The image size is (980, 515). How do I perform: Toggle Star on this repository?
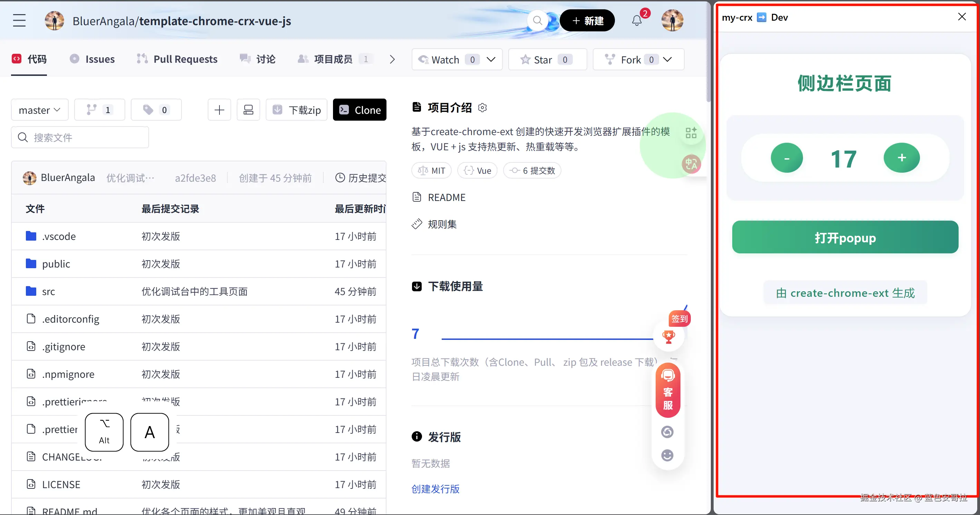coord(547,60)
